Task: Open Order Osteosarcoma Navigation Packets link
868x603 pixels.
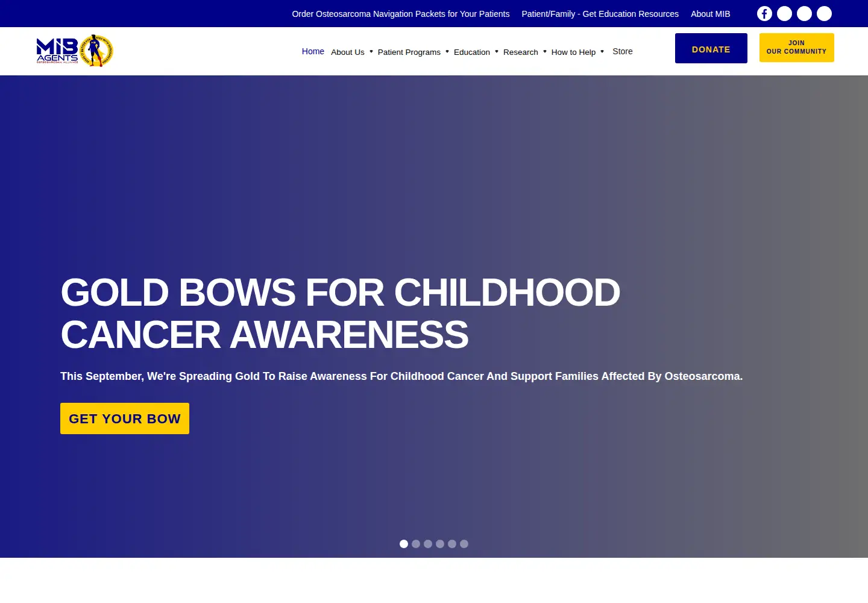Action: (x=401, y=14)
